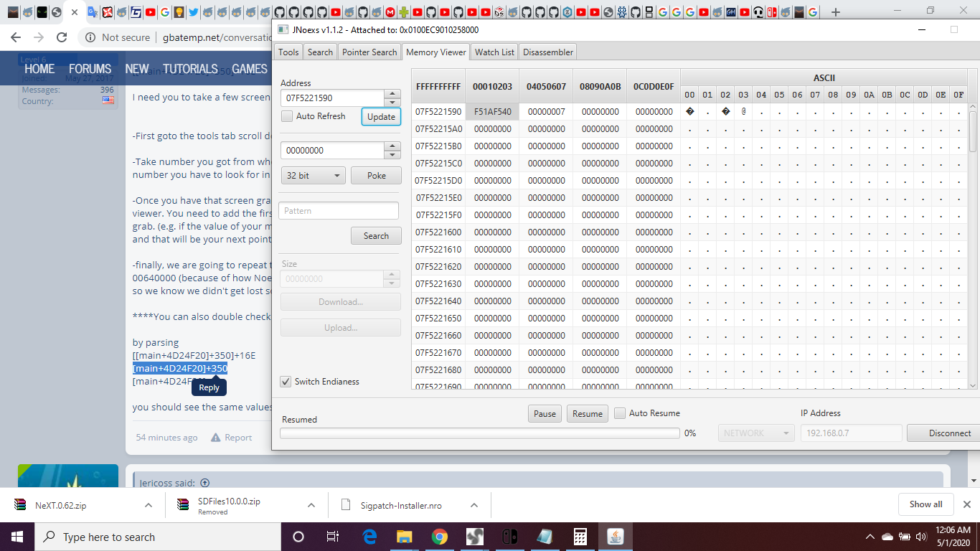Image resolution: width=980 pixels, height=551 pixels.
Task: Open the NETWORK connection type dropdown
Action: point(756,433)
